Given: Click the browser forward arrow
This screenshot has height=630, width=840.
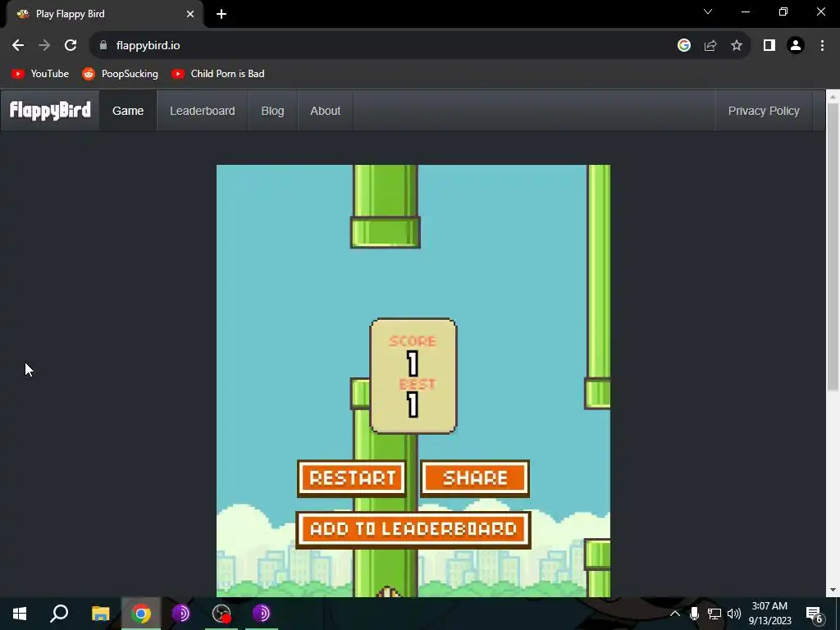Looking at the screenshot, I should tap(44, 46).
